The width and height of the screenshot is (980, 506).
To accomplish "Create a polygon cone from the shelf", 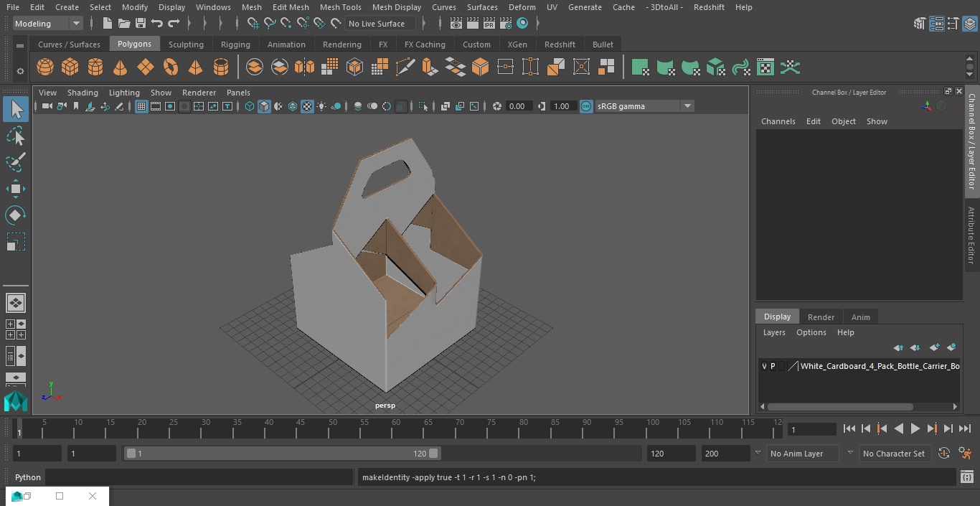I will (121, 67).
